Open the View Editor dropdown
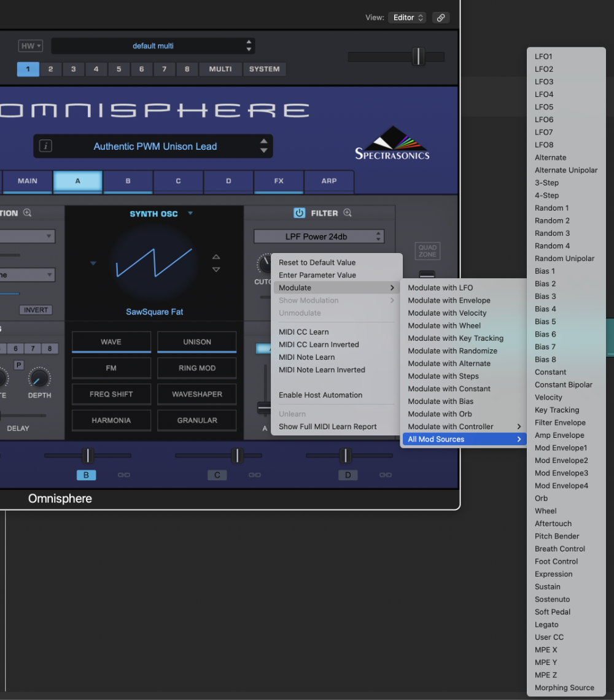 coord(407,17)
